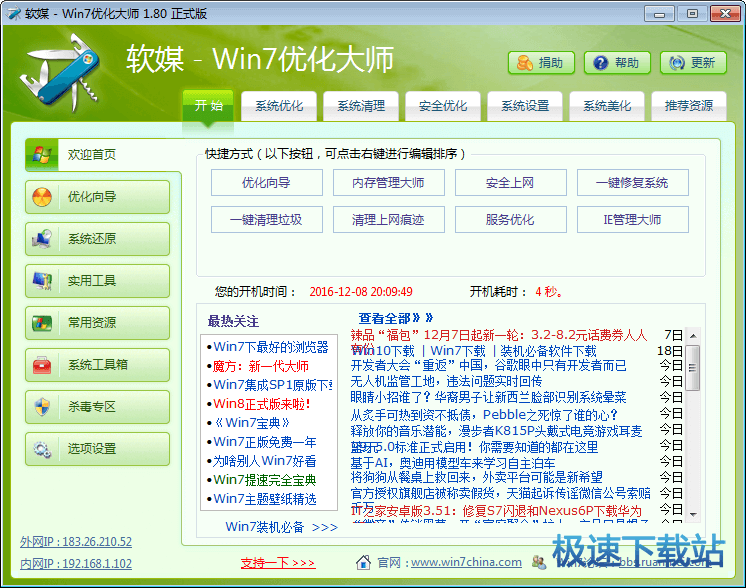Image resolution: width=746 pixels, height=588 pixels.
Task: Open link Win8正式版来啦
Action: pos(262,403)
